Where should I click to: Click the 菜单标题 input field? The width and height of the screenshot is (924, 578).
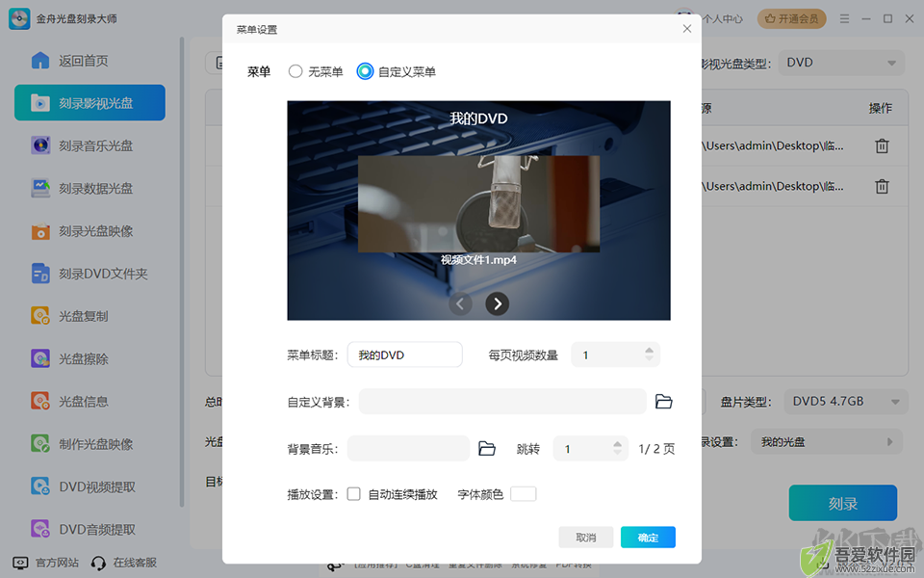point(405,355)
